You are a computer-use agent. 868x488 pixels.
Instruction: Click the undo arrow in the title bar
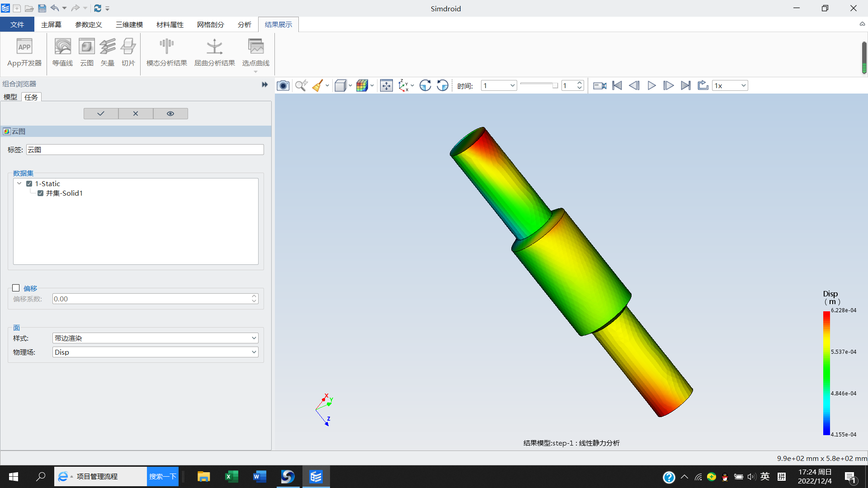pyautogui.click(x=55, y=8)
